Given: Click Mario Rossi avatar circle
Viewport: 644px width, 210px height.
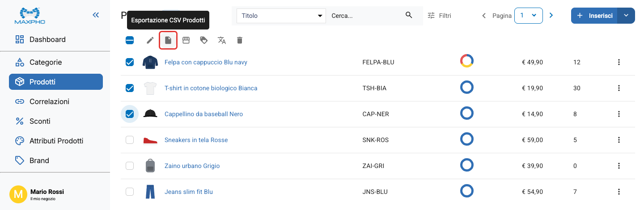Looking at the screenshot, I should click(18, 194).
